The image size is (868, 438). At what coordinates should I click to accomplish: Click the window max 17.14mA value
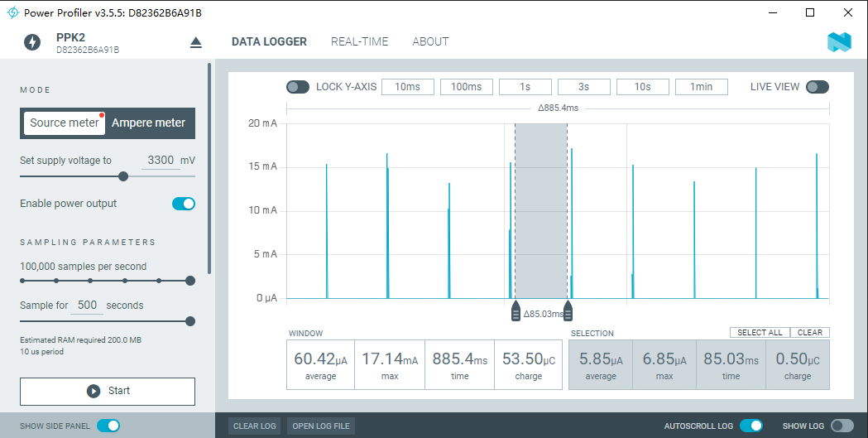pyautogui.click(x=390, y=359)
